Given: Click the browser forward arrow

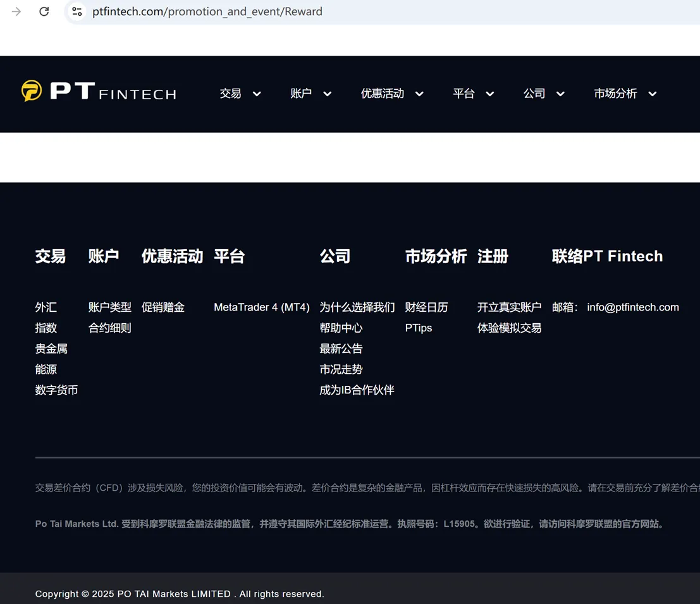Looking at the screenshot, I should coord(16,11).
